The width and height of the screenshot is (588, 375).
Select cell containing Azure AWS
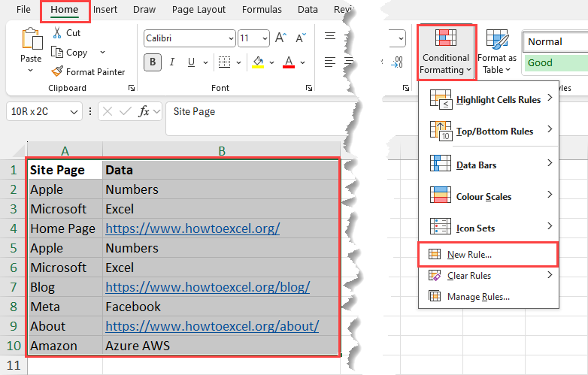point(221,346)
